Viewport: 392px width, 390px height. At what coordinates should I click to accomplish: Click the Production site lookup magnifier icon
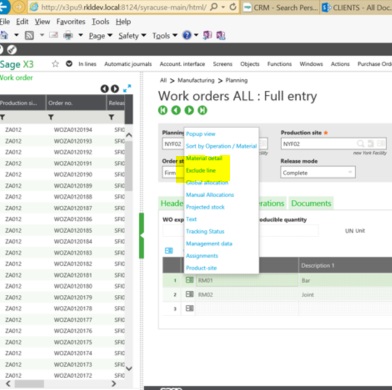[x=360, y=144]
